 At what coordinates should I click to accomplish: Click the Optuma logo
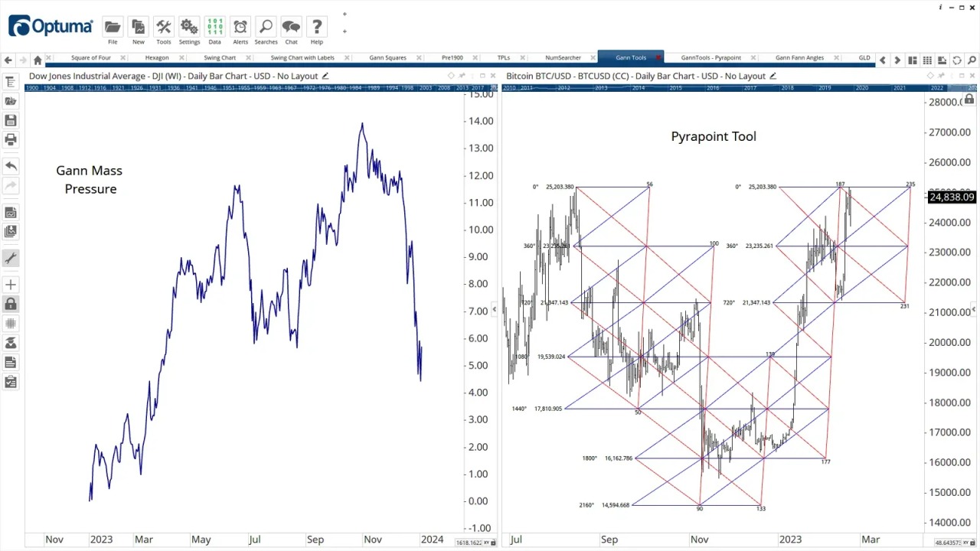(51, 26)
